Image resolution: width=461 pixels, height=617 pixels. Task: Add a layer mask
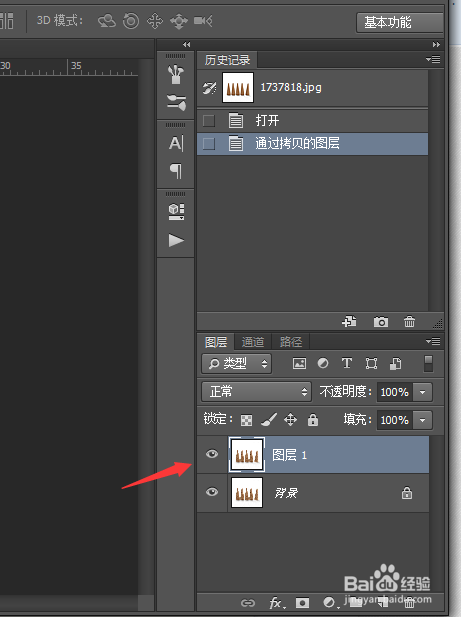(x=302, y=603)
